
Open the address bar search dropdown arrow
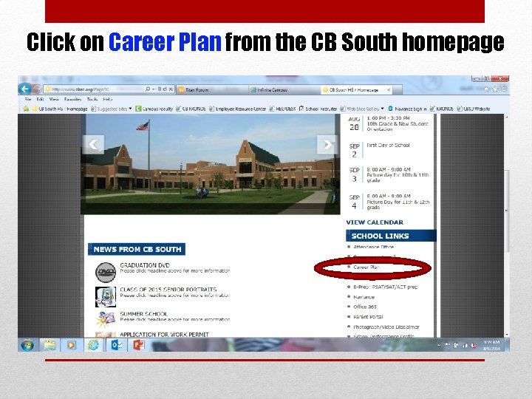[x=154, y=89]
